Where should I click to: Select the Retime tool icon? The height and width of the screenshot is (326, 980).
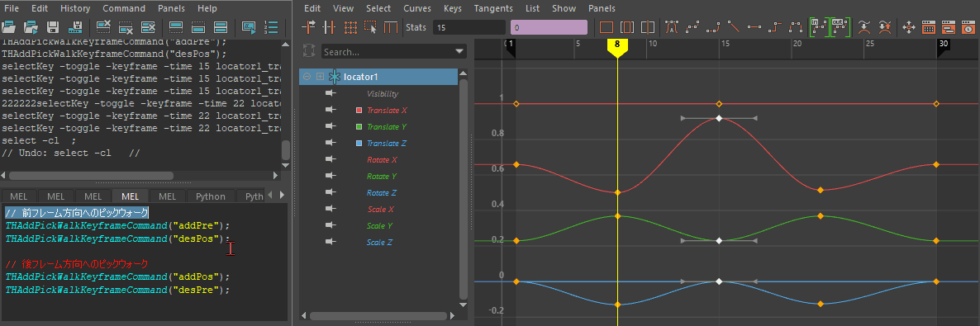tap(391, 27)
